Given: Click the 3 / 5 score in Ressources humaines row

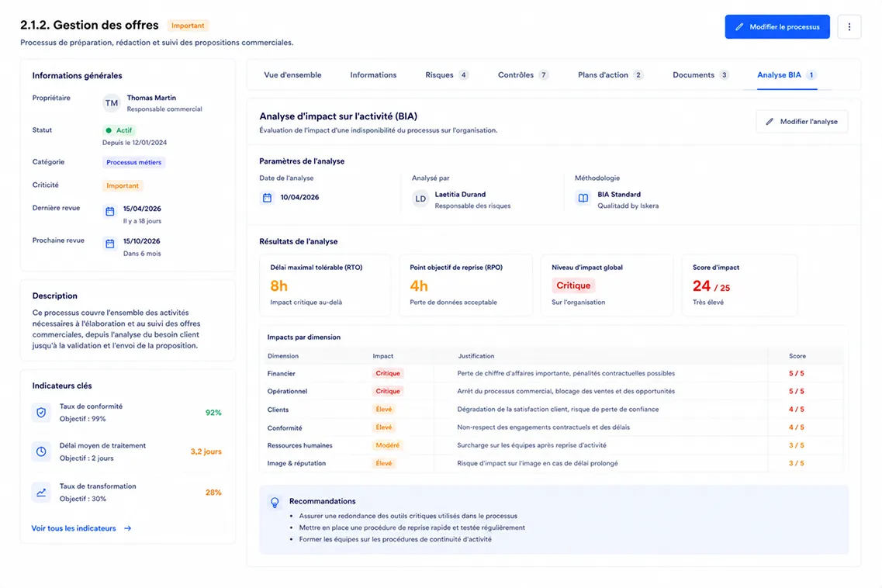Looking at the screenshot, I should 796,445.
